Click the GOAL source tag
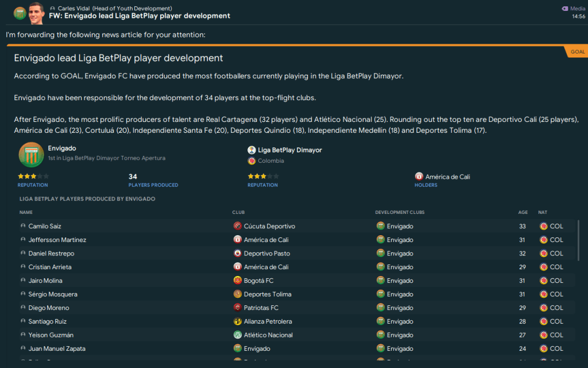 point(577,52)
